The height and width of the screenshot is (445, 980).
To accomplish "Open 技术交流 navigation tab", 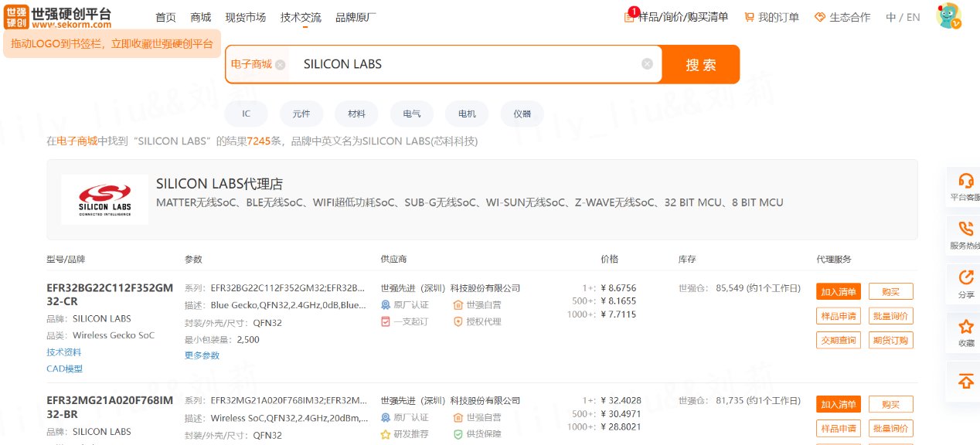I will click(301, 17).
